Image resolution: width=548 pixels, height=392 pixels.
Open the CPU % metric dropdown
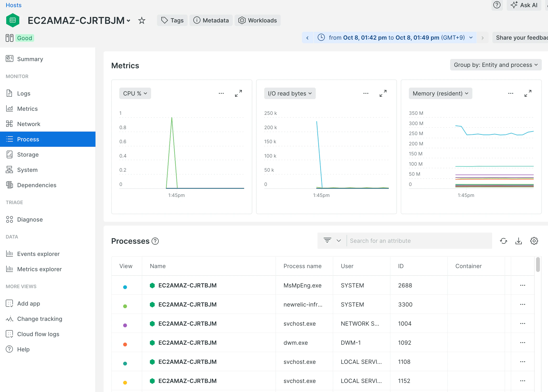point(135,93)
